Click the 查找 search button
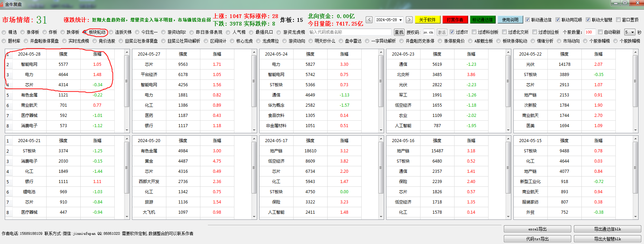644x244 pixels. click(x=399, y=32)
